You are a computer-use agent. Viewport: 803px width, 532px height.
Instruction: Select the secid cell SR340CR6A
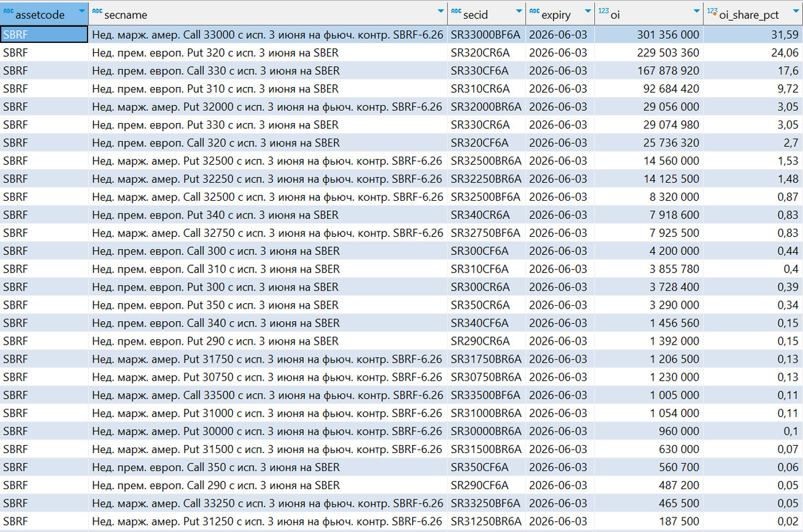click(x=486, y=215)
